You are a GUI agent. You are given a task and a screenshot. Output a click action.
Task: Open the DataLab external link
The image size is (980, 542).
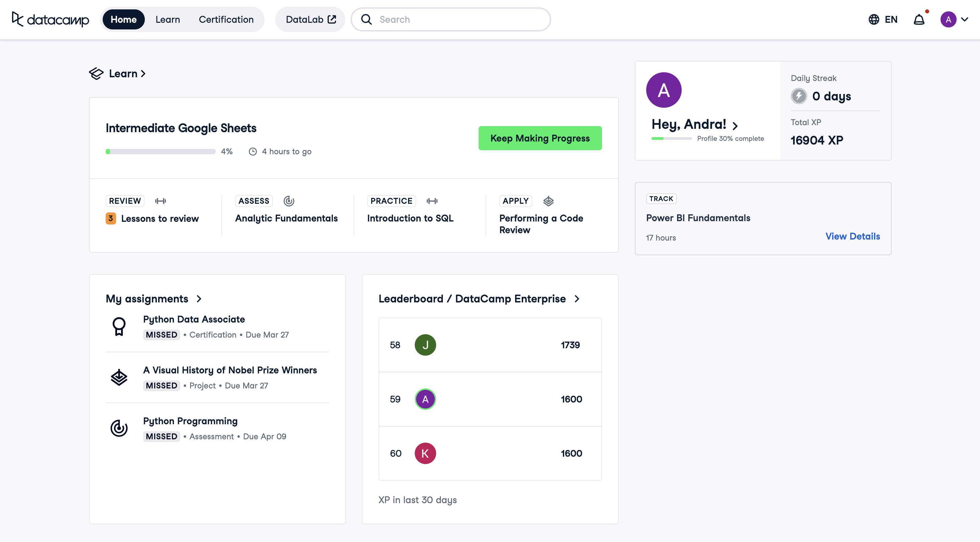click(310, 19)
